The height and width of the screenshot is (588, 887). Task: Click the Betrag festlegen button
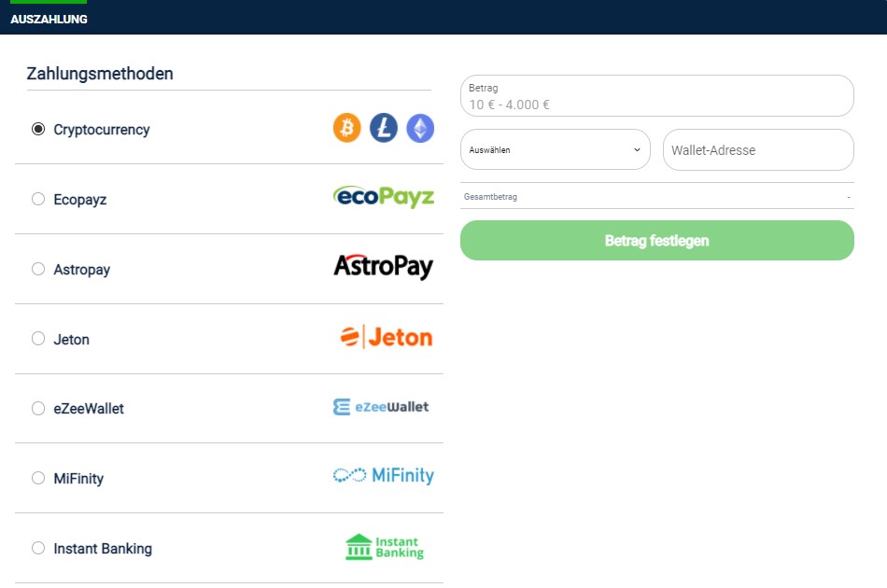pos(656,240)
